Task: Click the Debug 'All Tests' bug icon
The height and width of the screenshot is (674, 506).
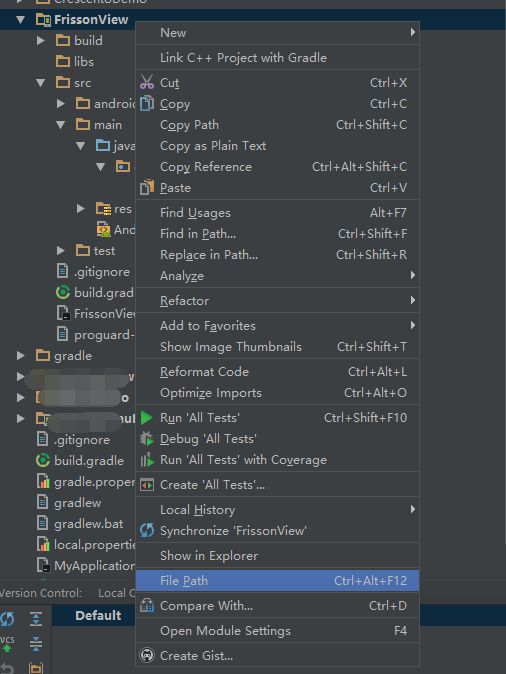Action: [147, 438]
